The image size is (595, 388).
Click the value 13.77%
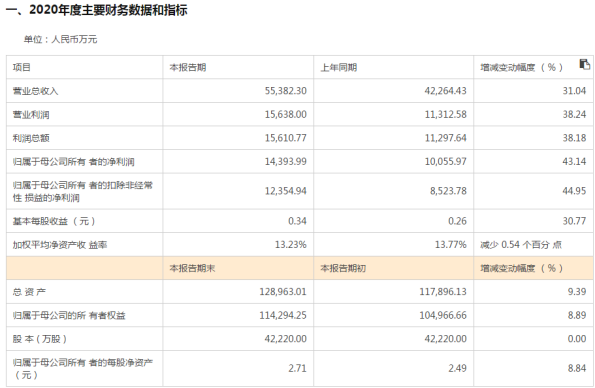tap(451, 244)
